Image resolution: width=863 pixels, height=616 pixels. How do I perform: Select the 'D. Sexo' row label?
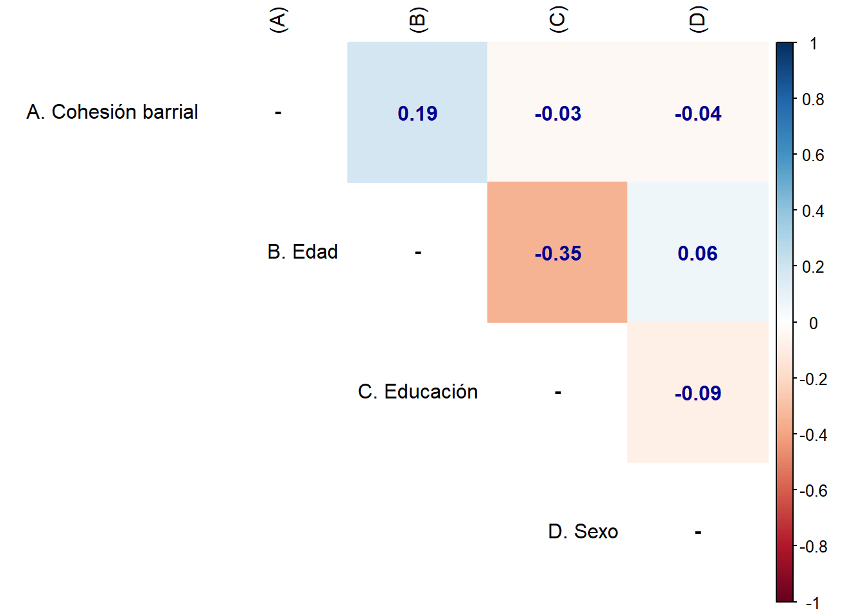pyautogui.click(x=583, y=531)
